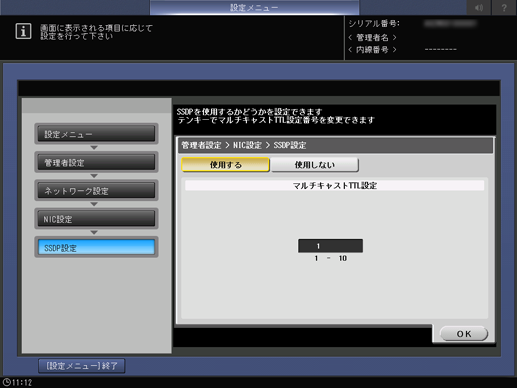Click the multicast TTL value field showing 1

click(x=330, y=246)
